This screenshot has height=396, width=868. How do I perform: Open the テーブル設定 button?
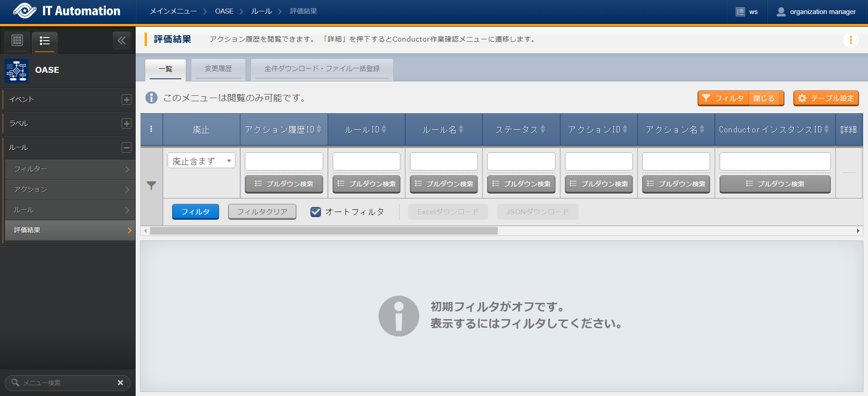click(x=826, y=98)
